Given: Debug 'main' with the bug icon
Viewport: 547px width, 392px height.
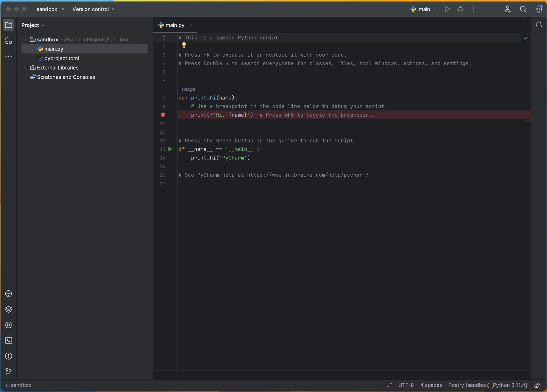Looking at the screenshot, I should 461,9.
